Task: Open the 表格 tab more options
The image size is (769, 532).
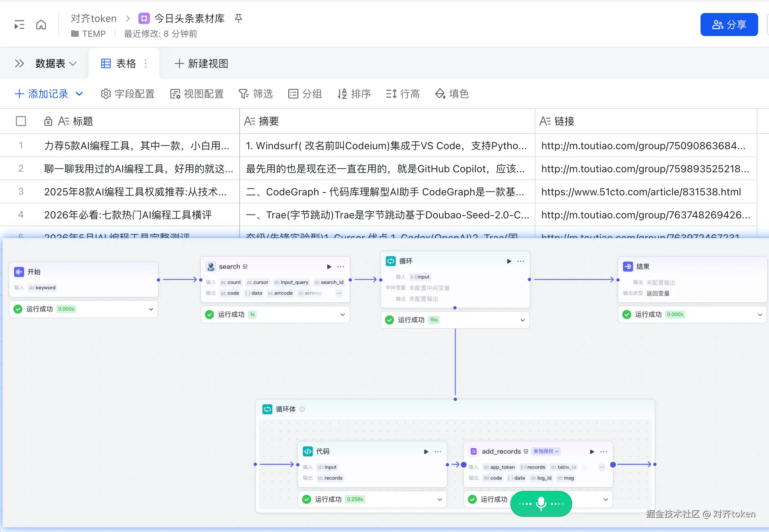Action: (x=146, y=64)
